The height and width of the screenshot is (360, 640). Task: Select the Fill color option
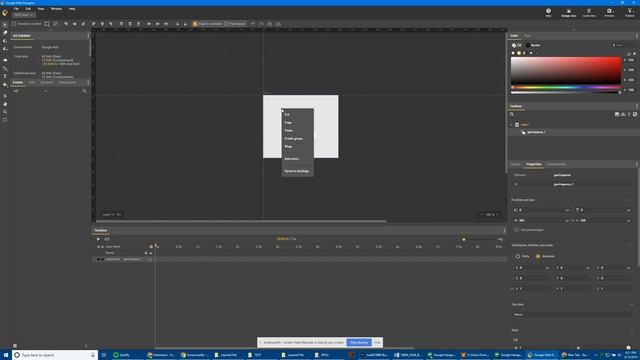click(516, 45)
